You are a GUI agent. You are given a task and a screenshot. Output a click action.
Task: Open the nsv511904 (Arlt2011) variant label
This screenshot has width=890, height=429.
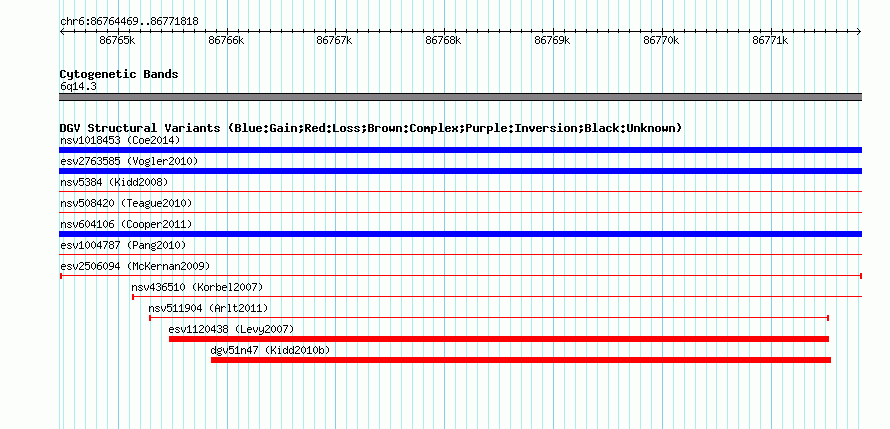pos(208,308)
